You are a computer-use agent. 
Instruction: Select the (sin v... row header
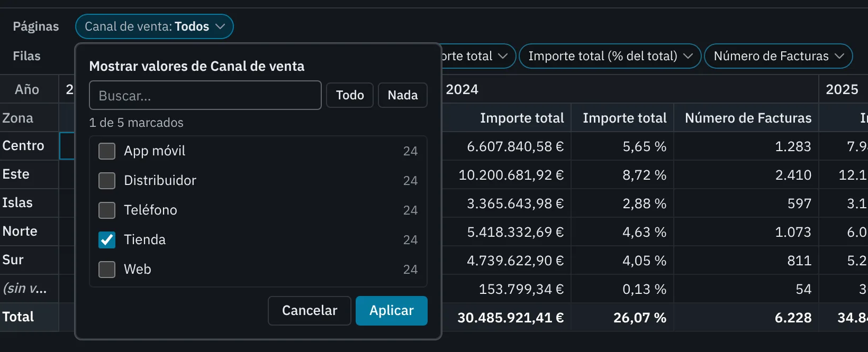[x=29, y=289]
